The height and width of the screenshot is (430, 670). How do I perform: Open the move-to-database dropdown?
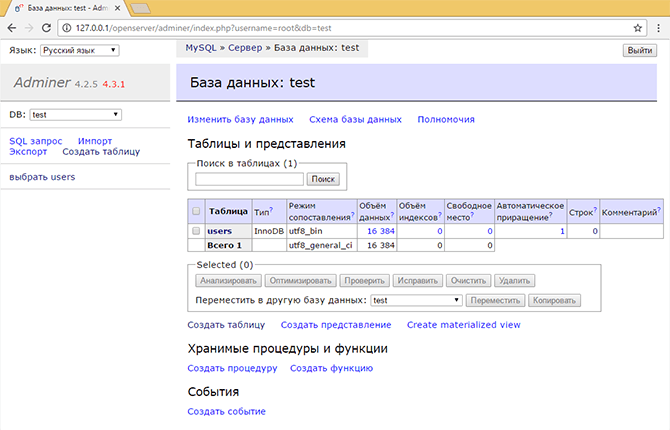click(x=415, y=300)
